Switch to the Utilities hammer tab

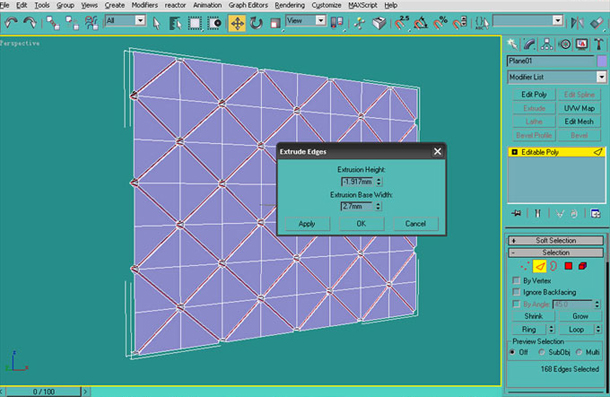pos(599,44)
